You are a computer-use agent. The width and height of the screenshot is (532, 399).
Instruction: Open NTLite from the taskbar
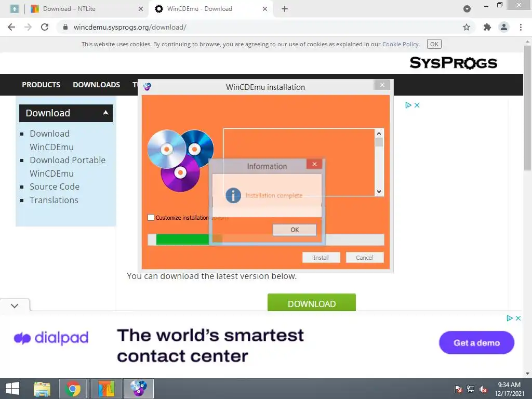tap(106, 389)
